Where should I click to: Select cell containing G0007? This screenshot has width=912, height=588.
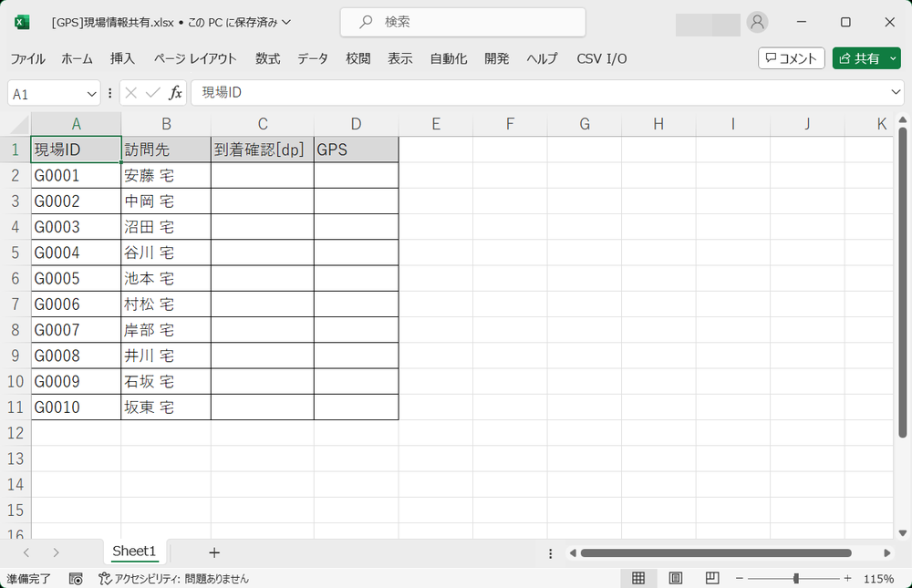77,330
